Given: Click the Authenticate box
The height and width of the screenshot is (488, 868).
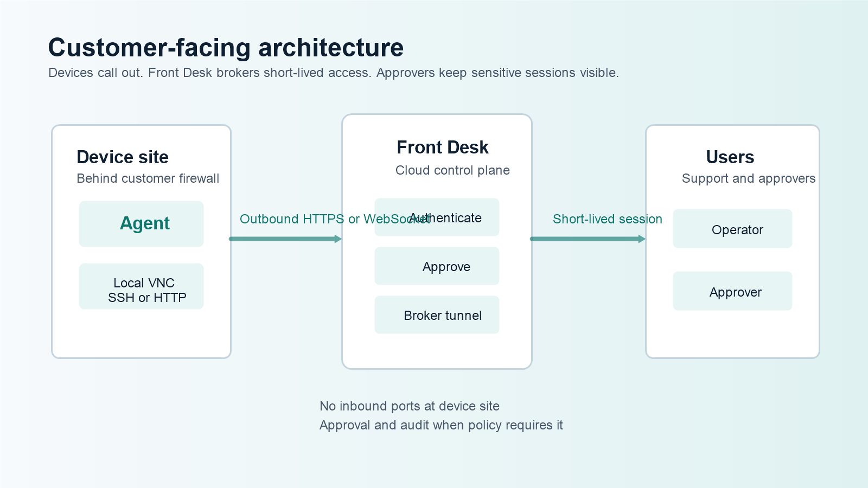Looking at the screenshot, I should [x=437, y=217].
